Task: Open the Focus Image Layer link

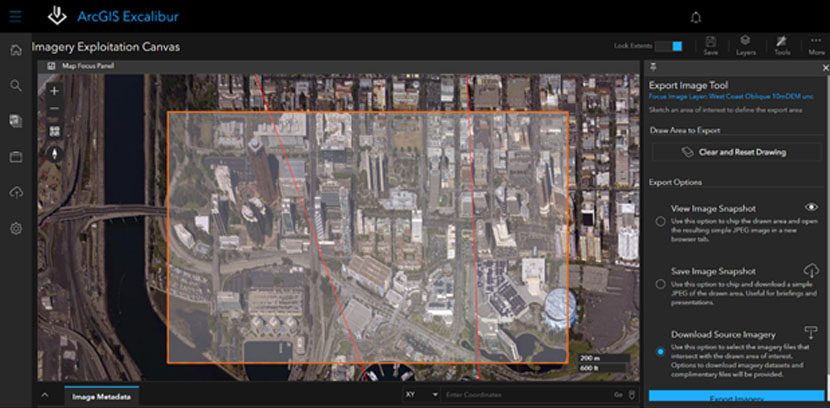Action: pos(731,97)
